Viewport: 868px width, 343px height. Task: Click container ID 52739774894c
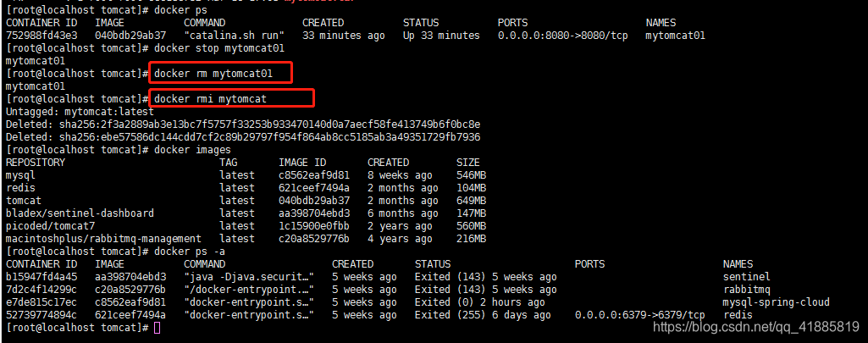pos(42,315)
